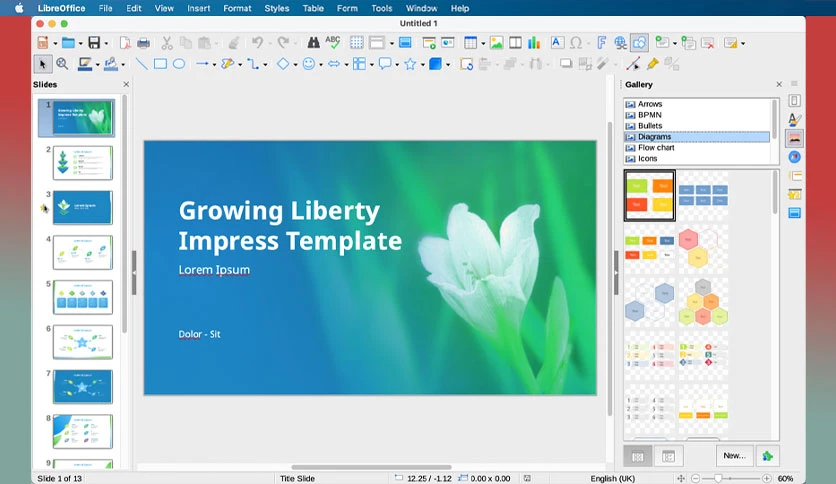
Task: Expand Lines and Arrows dropdown
Action: pyautogui.click(x=214, y=64)
